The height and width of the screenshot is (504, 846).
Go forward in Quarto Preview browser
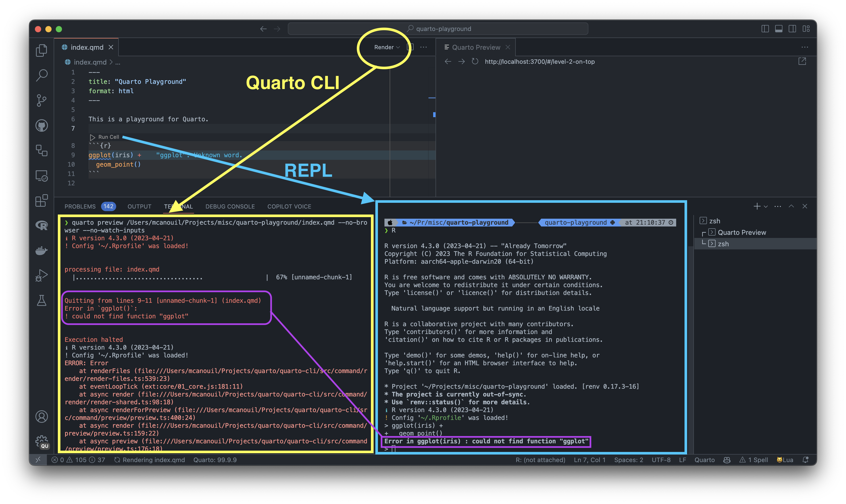[x=461, y=61]
